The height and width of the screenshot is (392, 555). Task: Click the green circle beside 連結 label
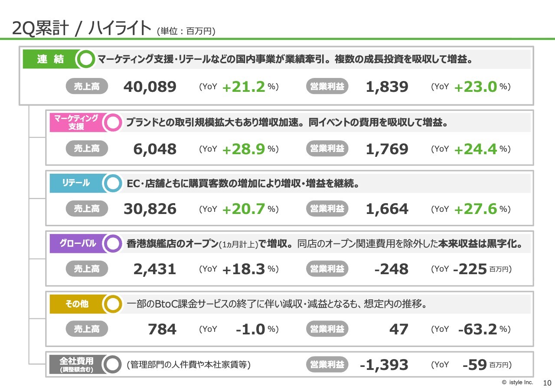coord(87,60)
